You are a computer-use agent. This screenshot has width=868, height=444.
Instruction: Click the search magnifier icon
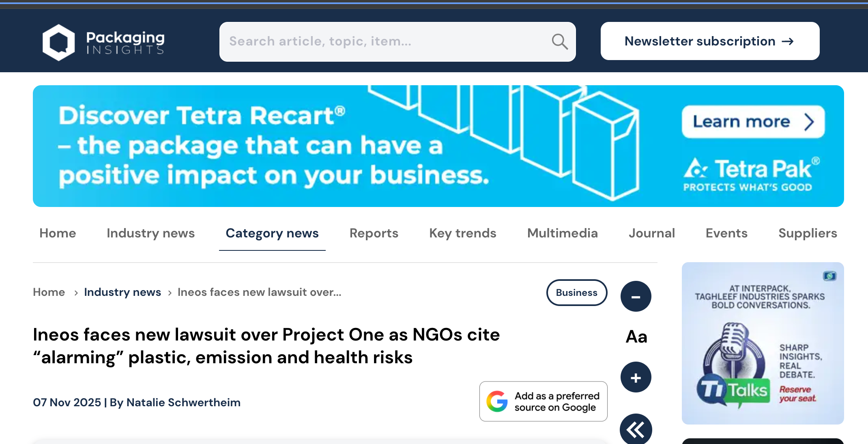click(559, 41)
